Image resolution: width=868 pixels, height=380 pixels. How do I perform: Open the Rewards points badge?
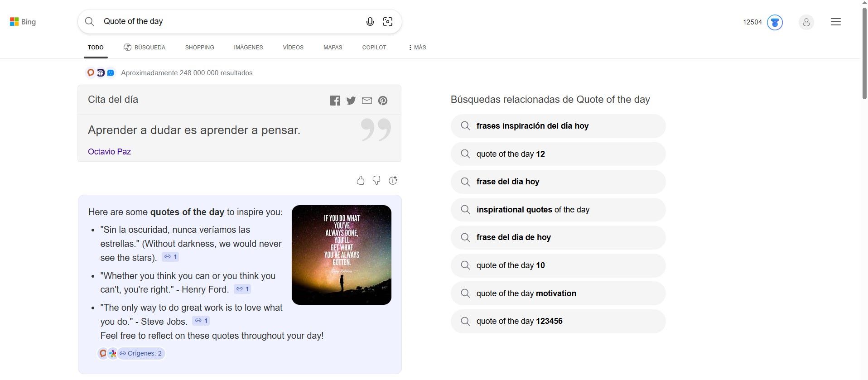click(775, 22)
